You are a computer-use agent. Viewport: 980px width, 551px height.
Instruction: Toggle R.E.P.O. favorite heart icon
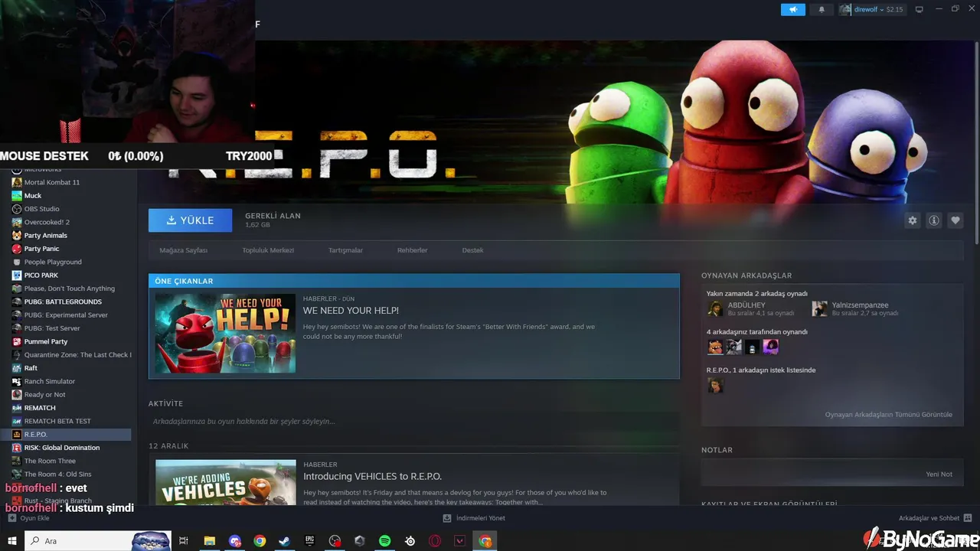(955, 220)
